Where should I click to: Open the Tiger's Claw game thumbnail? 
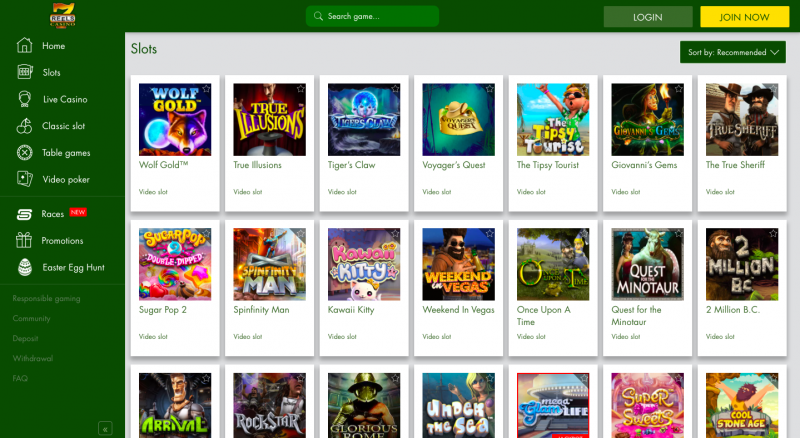point(364,119)
